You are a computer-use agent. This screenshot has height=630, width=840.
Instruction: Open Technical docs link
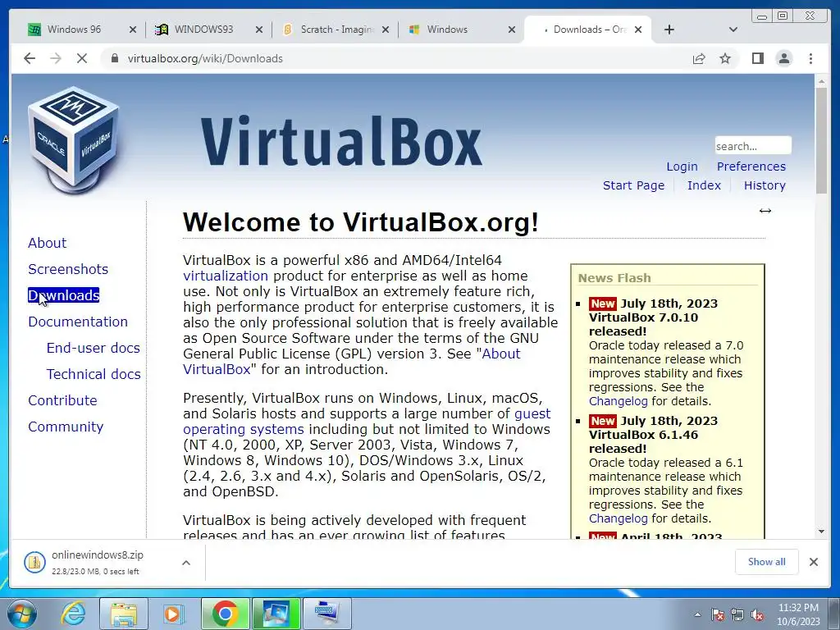click(94, 374)
